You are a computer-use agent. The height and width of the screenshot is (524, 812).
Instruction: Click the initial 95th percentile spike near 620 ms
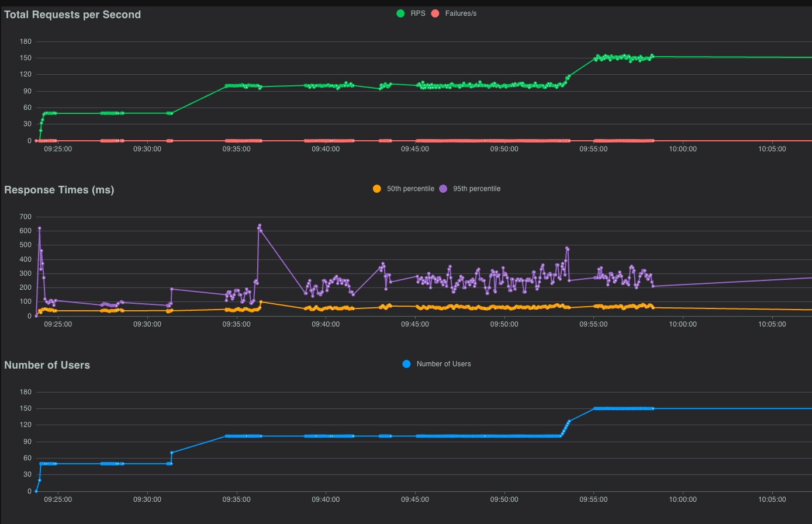[x=39, y=228]
